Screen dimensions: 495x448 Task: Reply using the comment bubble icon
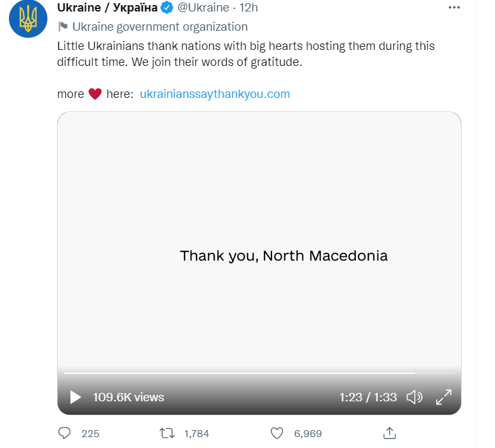tap(65, 433)
